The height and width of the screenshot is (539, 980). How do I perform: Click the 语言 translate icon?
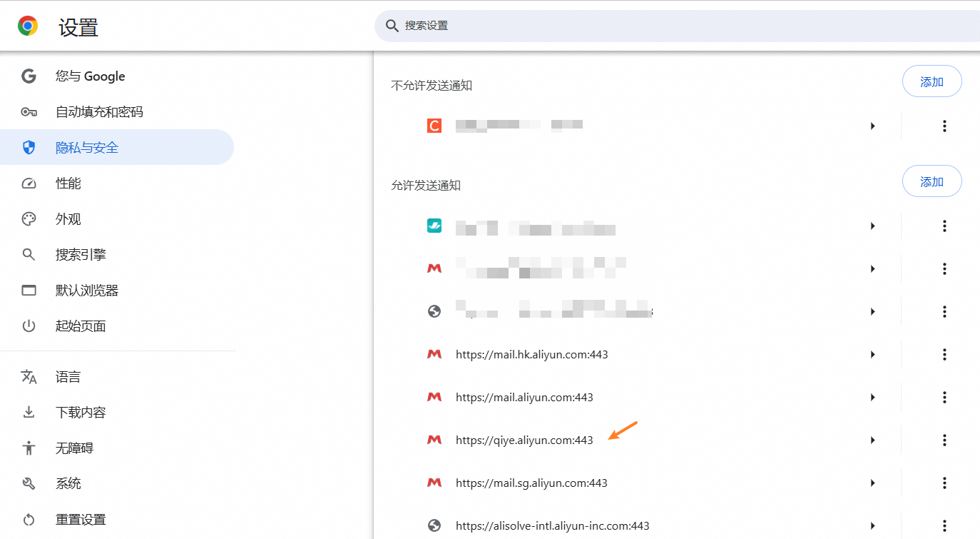[29, 377]
